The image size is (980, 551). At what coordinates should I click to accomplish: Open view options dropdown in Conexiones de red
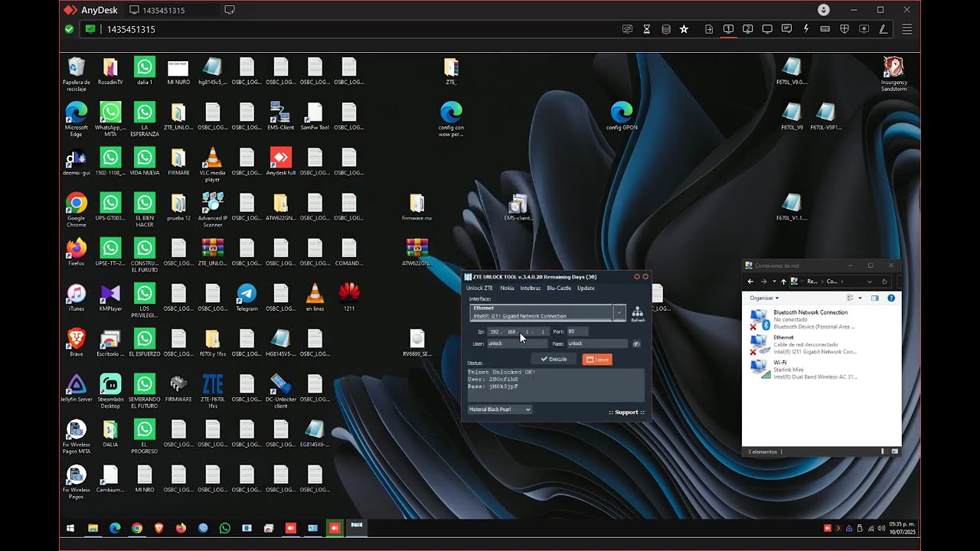861,298
